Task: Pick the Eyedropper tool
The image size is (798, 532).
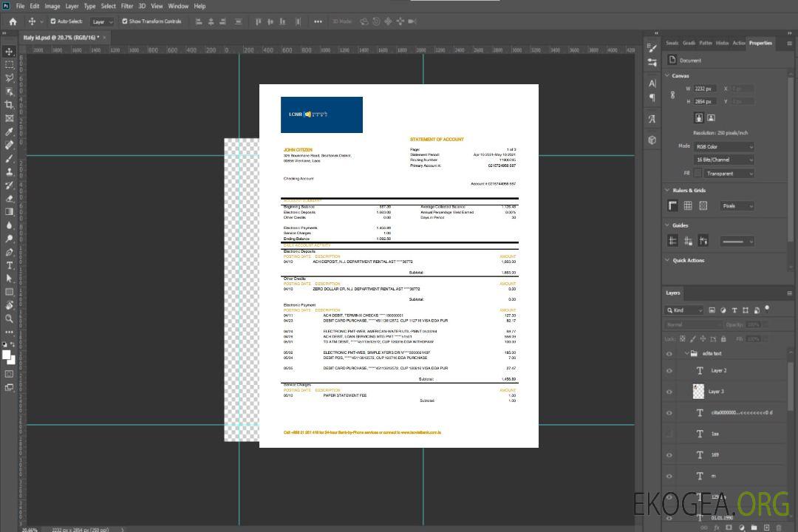Action: tap(10, 132)
